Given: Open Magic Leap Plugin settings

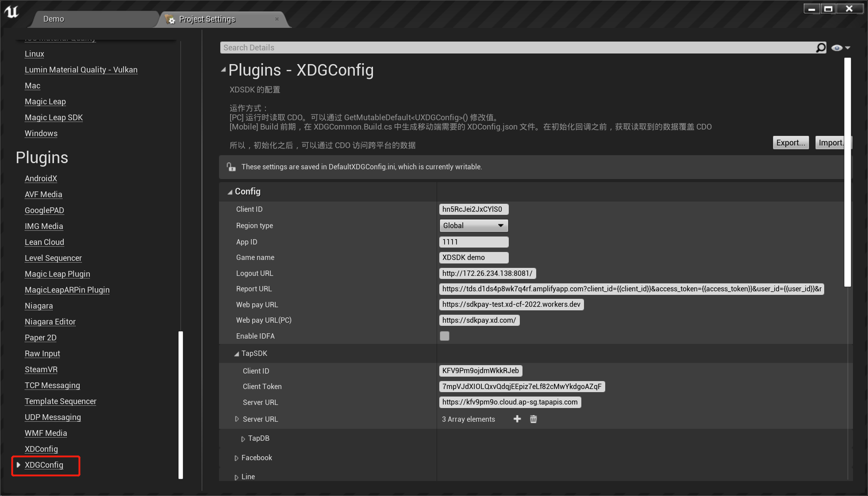Looking at the screenshot, I should (x=57, y=274).
